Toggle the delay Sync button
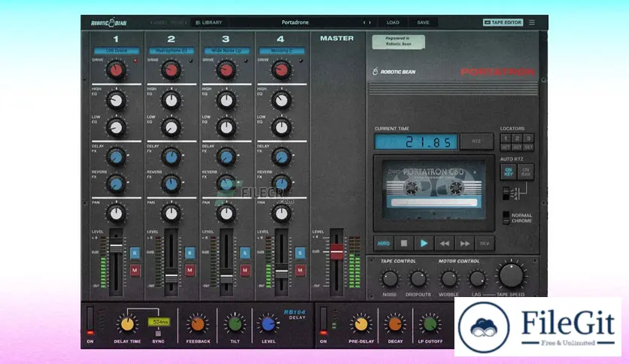629x364 pixels. [158, 333]
